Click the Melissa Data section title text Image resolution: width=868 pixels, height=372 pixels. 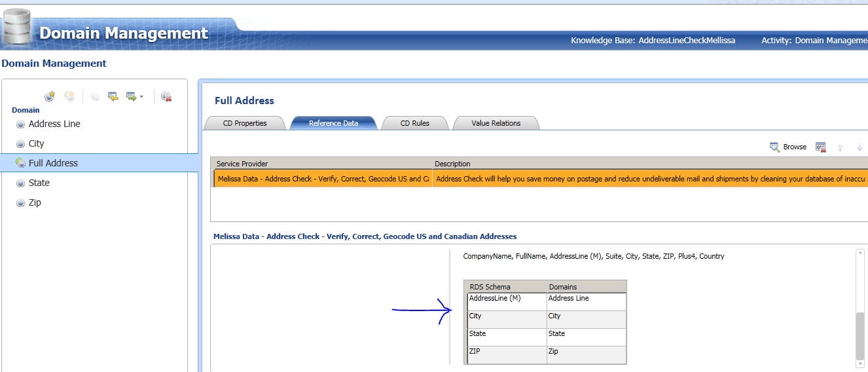(x=365, y=236)
